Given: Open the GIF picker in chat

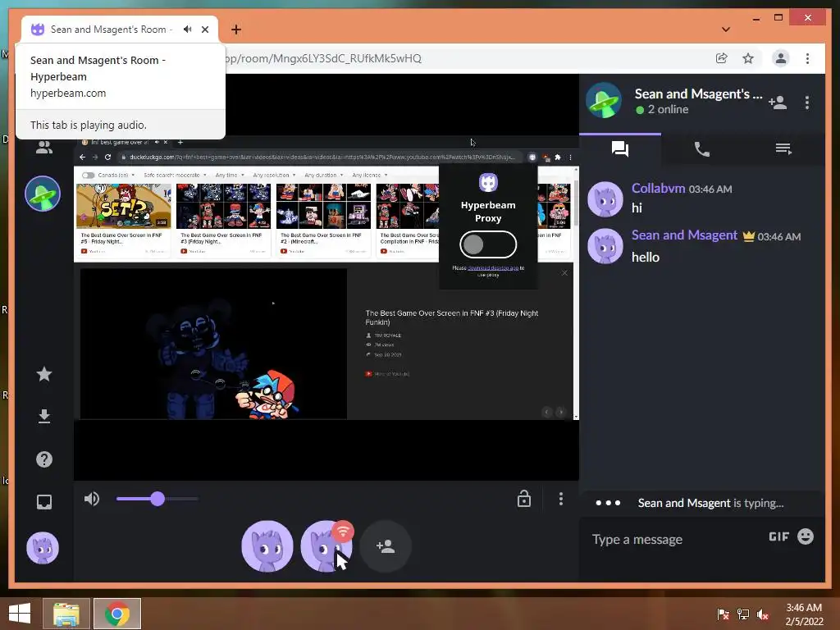Looking at the screenshot, I should click(x=779, y=536).
